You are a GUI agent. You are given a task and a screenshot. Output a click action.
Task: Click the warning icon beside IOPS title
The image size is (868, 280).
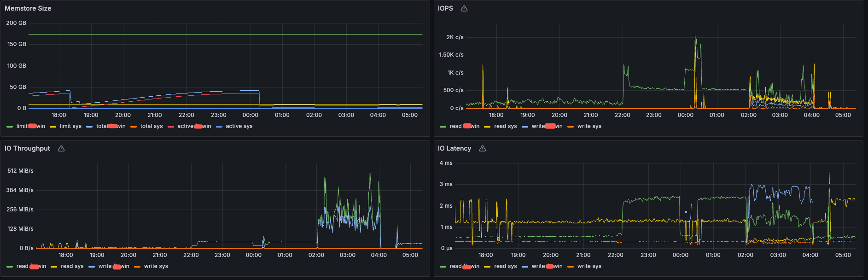(464, 8)
